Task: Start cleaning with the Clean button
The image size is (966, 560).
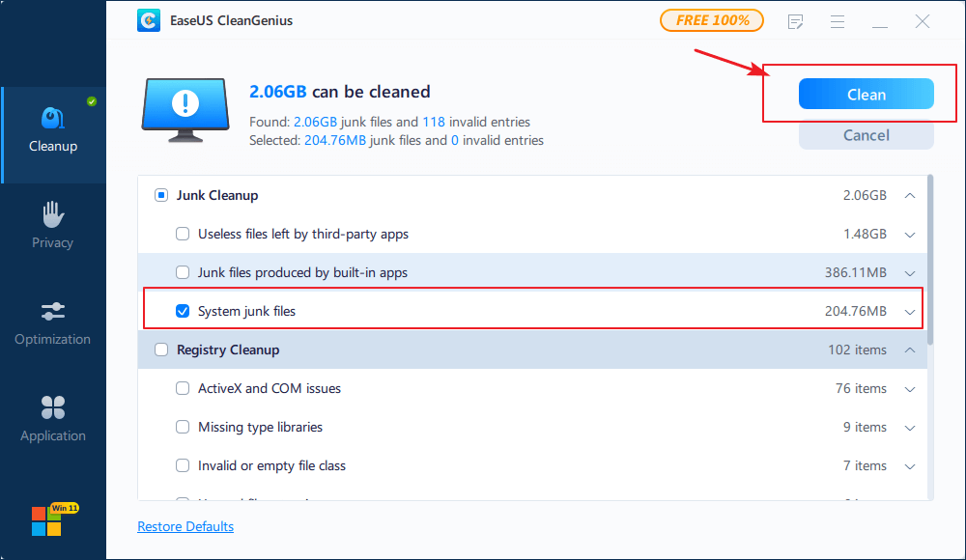Action: pos(866,94)
